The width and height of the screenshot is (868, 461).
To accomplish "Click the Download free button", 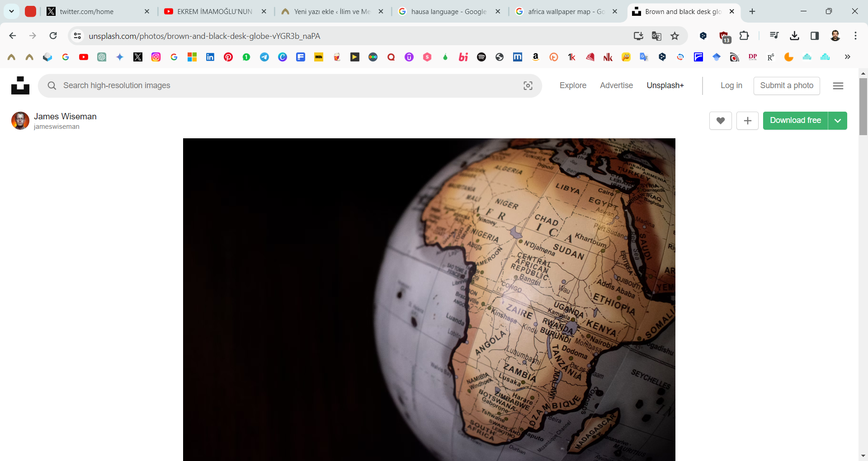I will 795,121.
